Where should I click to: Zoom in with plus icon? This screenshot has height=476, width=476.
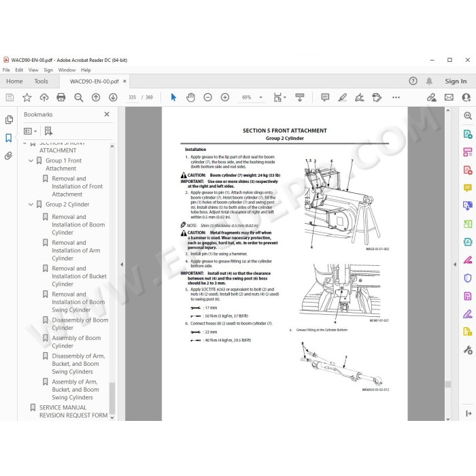coord(225,97)
